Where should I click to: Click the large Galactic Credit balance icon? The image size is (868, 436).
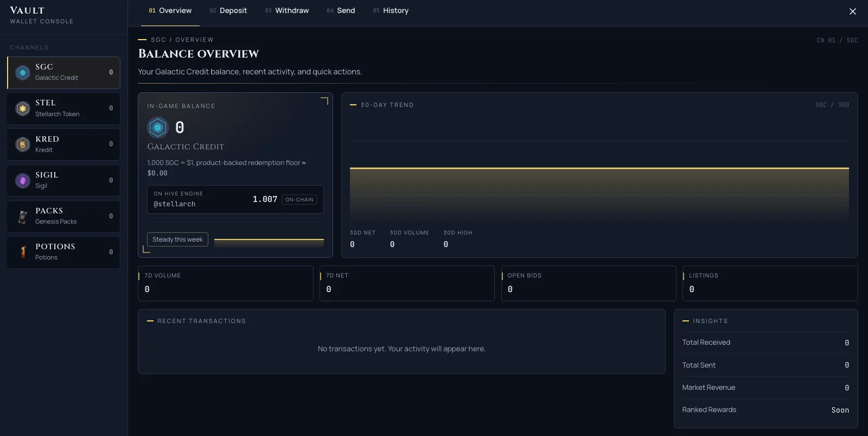(158, 128)
